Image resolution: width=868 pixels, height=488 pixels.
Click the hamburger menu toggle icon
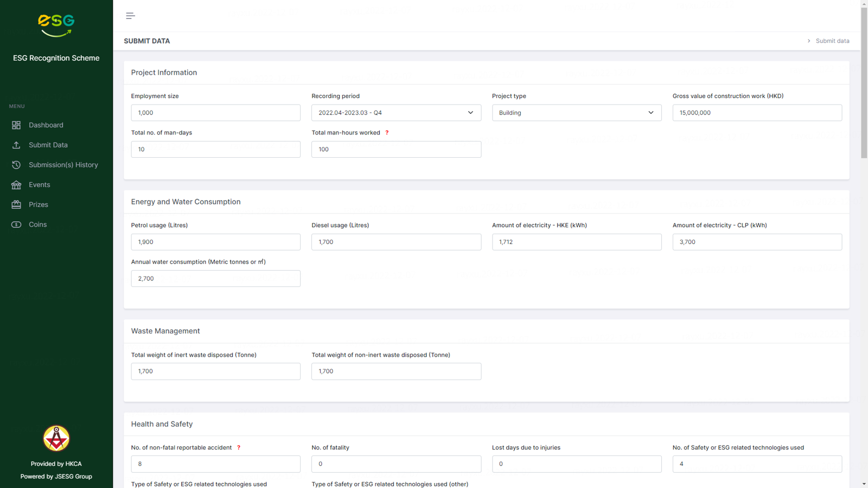(130, 16)
